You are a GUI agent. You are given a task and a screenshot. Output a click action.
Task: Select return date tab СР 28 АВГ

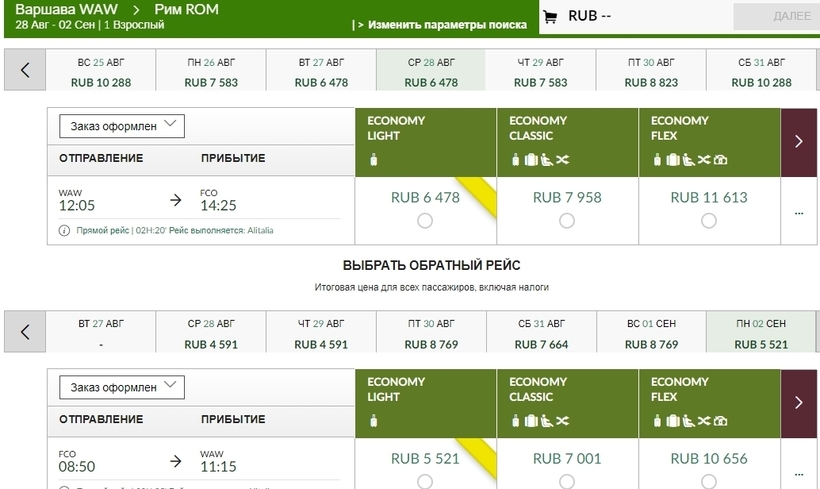coord(211,332)
